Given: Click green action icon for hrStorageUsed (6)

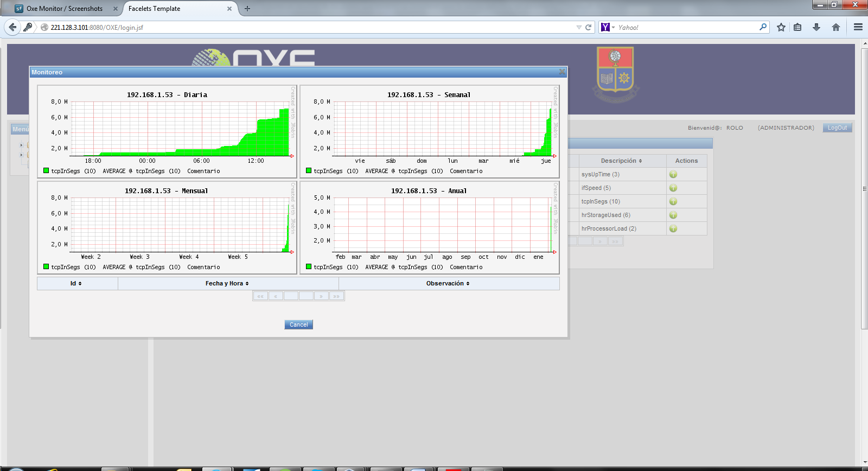Looking at the screenshot, I should point(673,215).
